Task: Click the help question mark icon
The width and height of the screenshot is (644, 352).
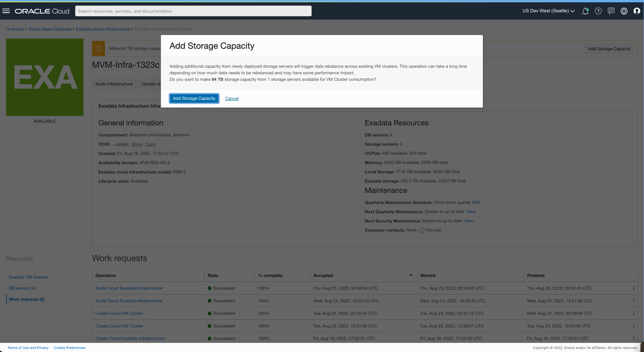Action: tap(598, 11)
